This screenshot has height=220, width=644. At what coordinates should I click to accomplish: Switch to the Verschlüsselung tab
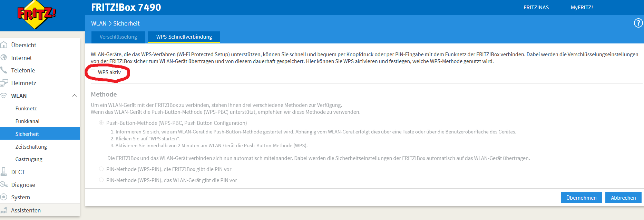click(118, 37)
